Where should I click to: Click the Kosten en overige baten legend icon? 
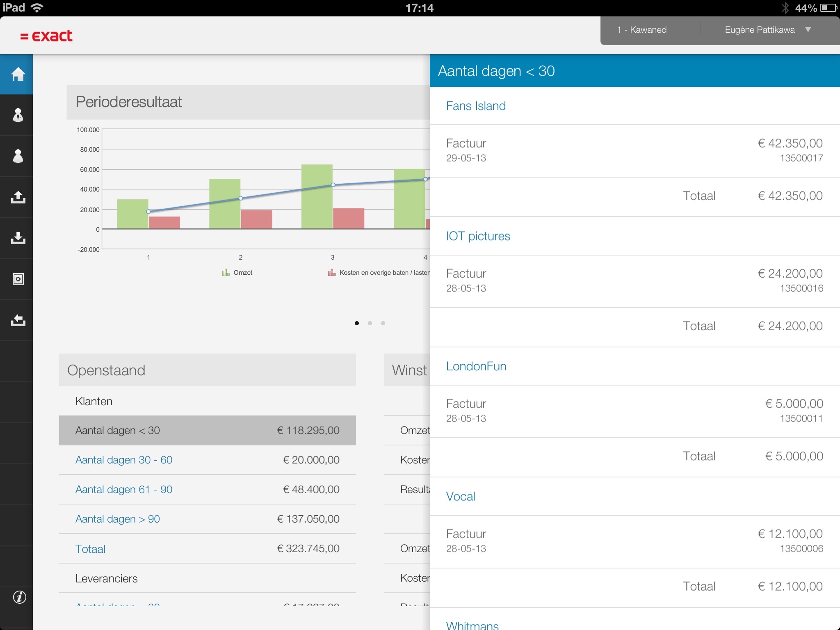[x=332, y=272]
